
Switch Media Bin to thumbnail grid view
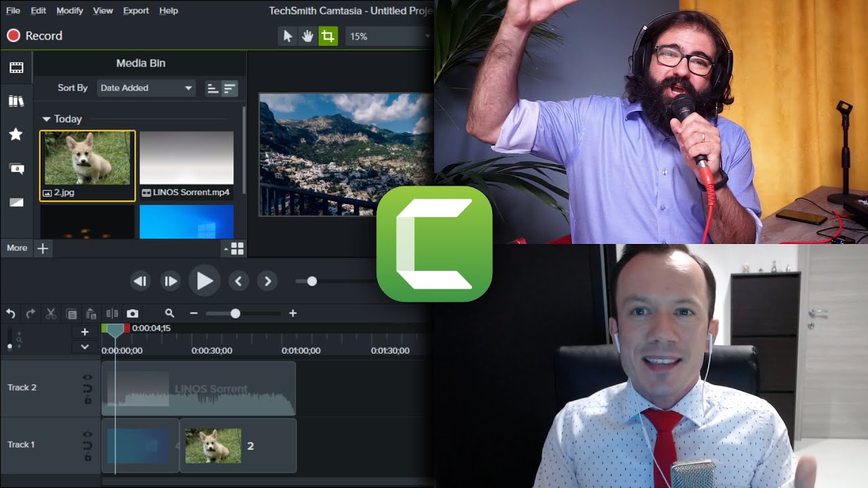237,249
